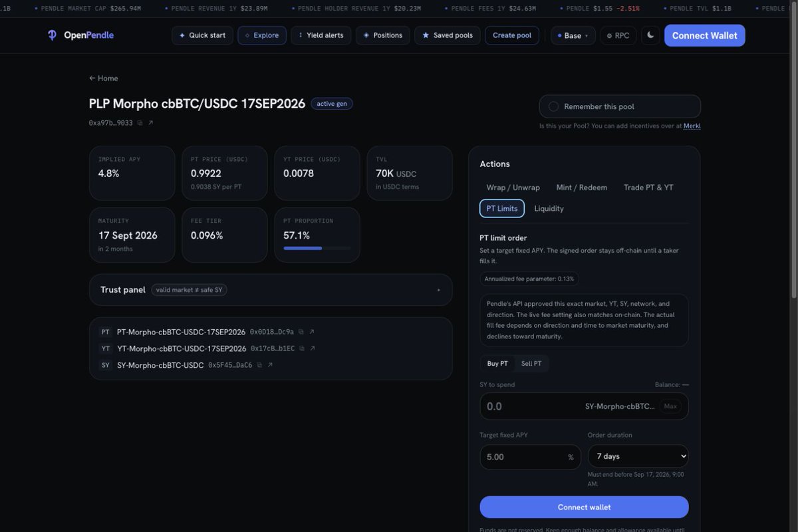Viewport: 798px width, 532px height.
Task: Click the TVL 70K USDC card
Action: (x=410, y=173)
